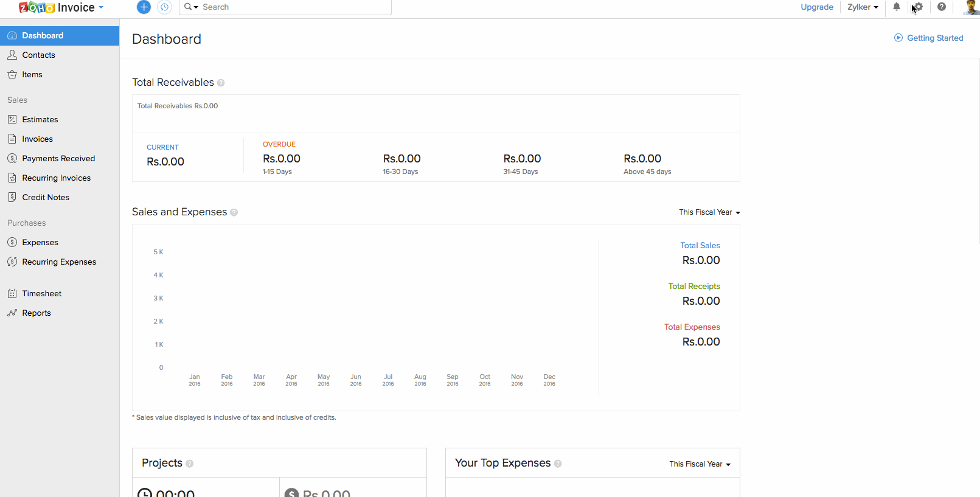This screenshot has width=980, height=497.
Task: Open the Getting Started link
Action: coord(935,38)
